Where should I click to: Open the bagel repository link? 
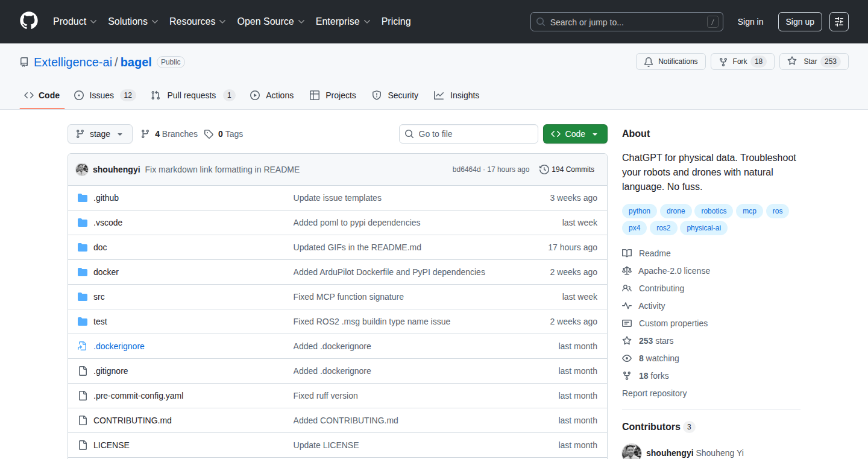[136, 62]
